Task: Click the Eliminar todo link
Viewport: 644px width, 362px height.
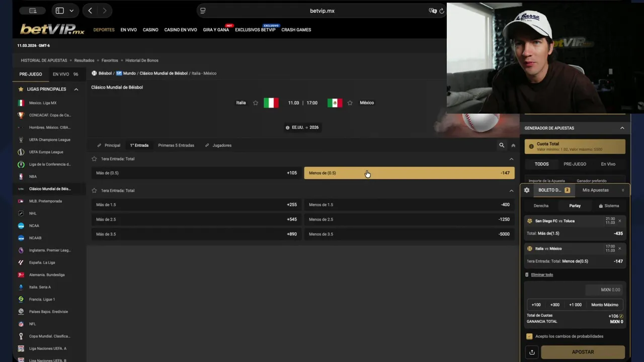Action: 542,275
